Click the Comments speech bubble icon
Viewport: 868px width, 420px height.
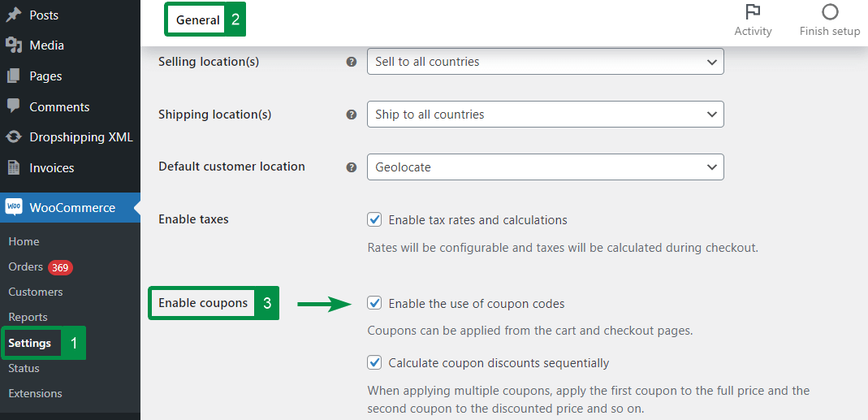click(x=13, y=106)
